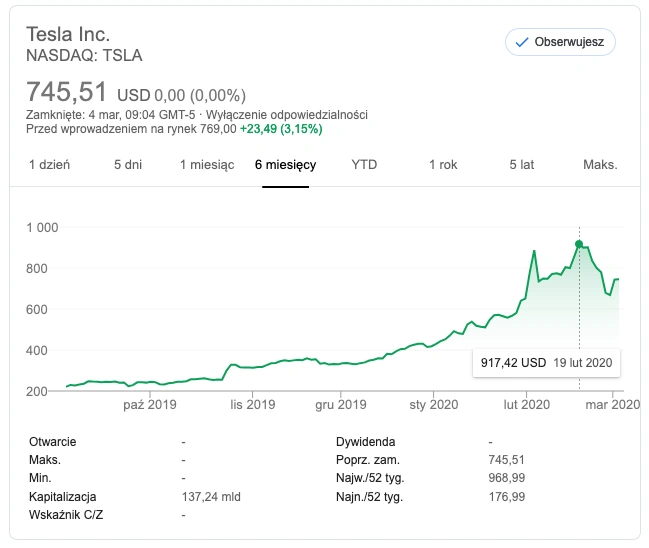Viewport: 649px width, 548px height.
Task: Click the lut 2020 axis label
Action: pos(526,404)
